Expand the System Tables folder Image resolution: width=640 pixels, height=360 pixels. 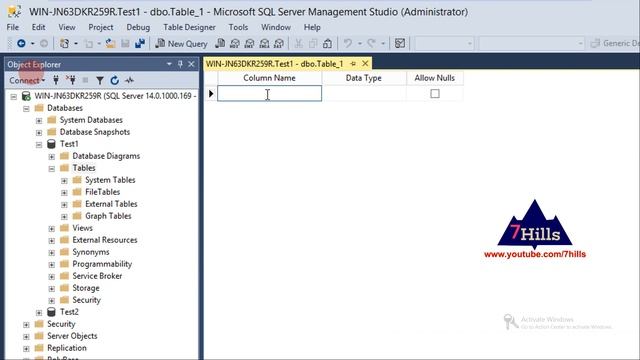[x=64, y=180]
